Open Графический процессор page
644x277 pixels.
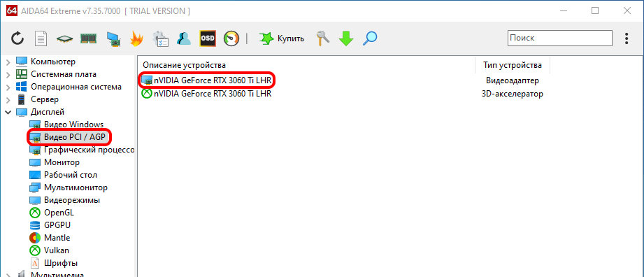coord(89,150)
